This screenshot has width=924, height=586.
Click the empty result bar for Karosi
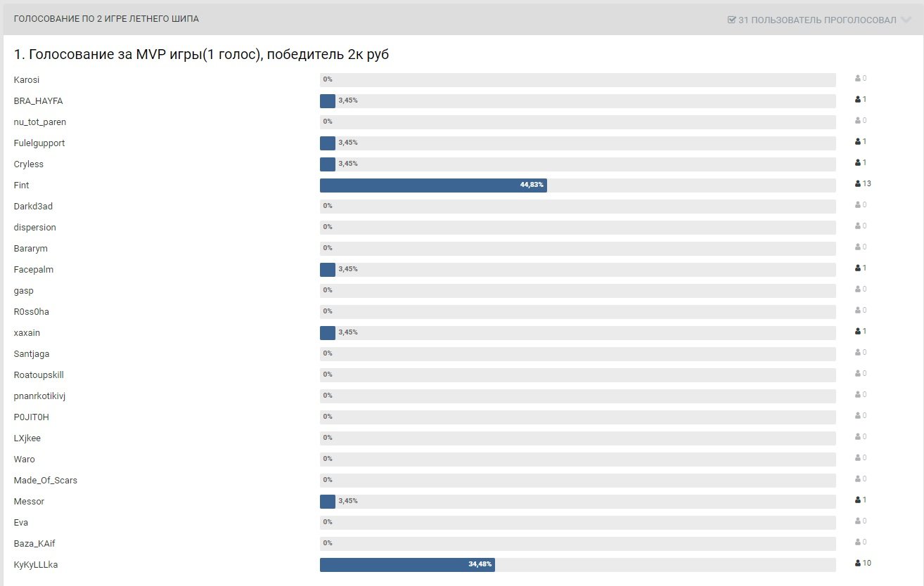point(577,80)
